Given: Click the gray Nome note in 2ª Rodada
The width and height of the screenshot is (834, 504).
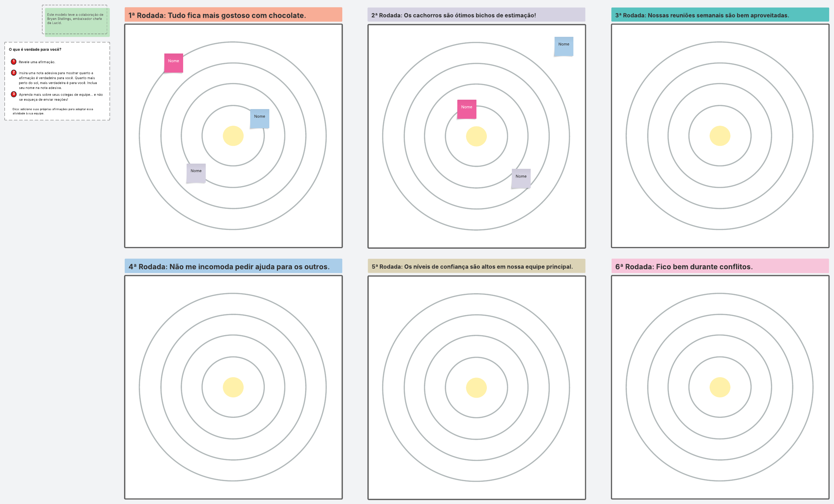Looking at the screenshot, I should (x=521, y=179).
